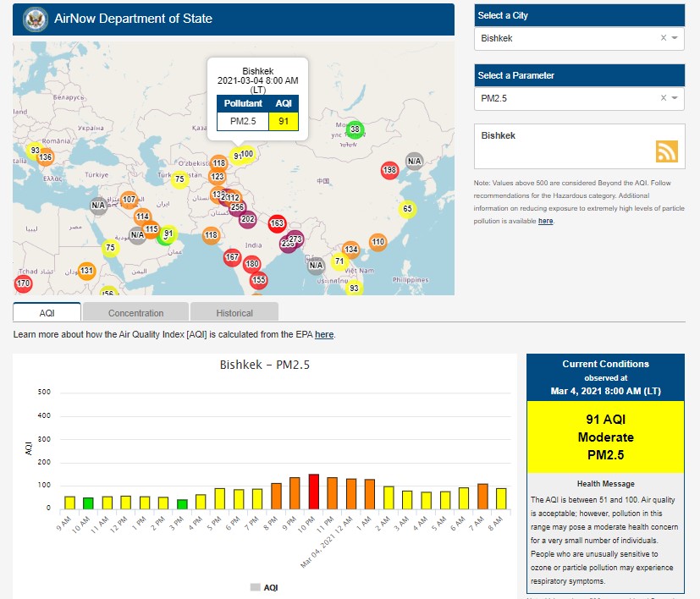This screenshot has width=700, height=599.
Task: Follow the particle pollution information 'here' link
Action: click(x=546, y=221)
